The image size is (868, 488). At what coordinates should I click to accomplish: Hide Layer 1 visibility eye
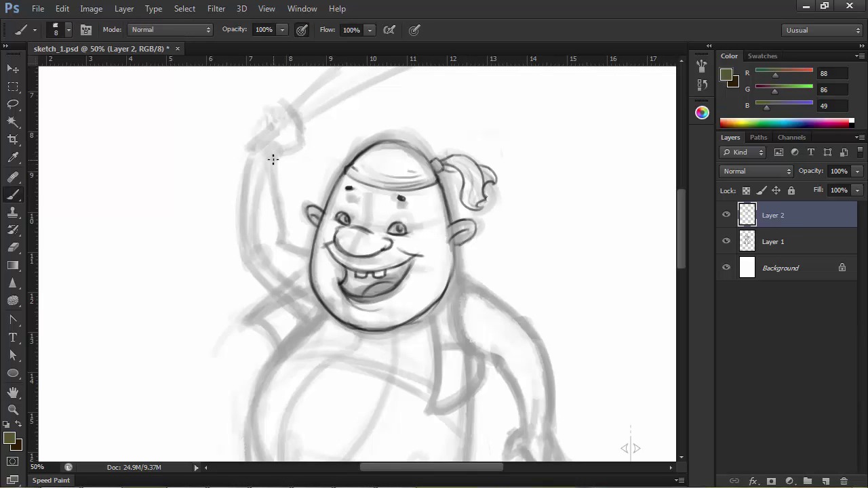[x=726, y=241]
